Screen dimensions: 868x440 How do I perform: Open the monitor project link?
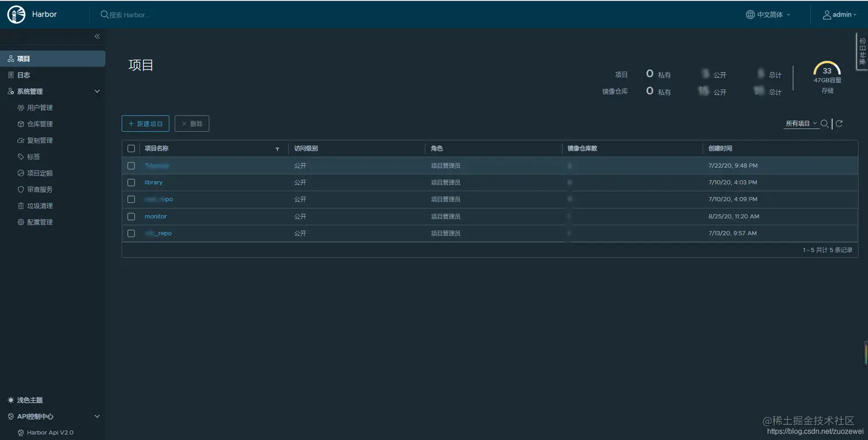pos(156,217)
